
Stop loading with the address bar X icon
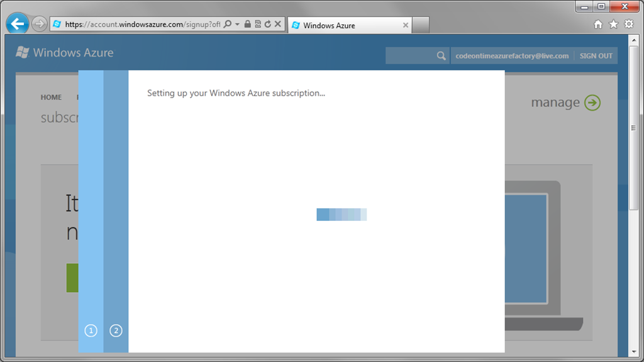[x=277, y=24]
